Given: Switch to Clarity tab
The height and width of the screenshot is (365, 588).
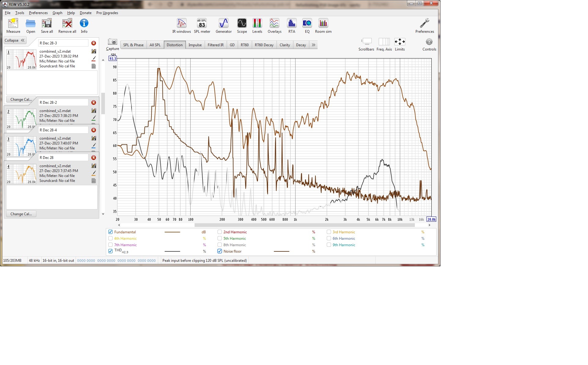Looking at the screenshot, I should coord(285,45).
